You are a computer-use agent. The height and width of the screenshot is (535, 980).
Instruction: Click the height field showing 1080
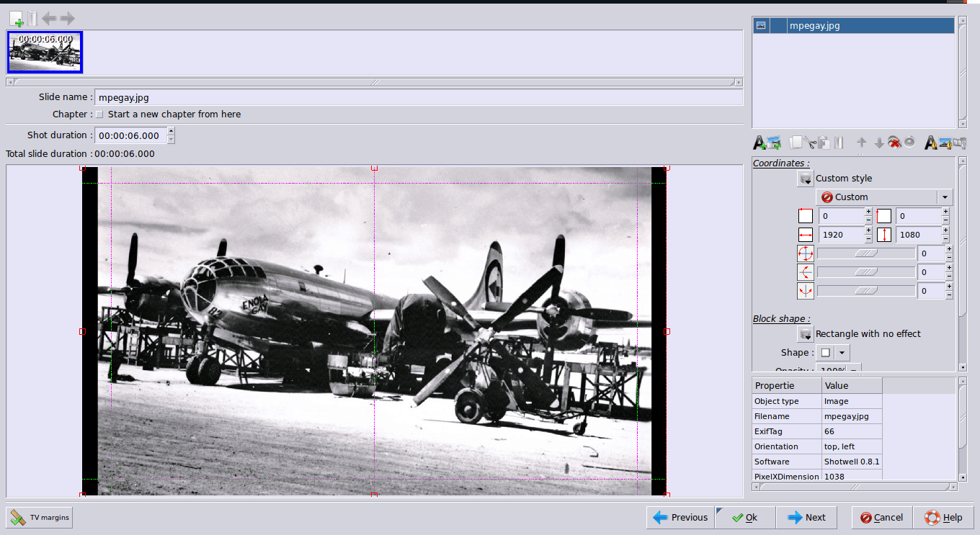[919, 235]
